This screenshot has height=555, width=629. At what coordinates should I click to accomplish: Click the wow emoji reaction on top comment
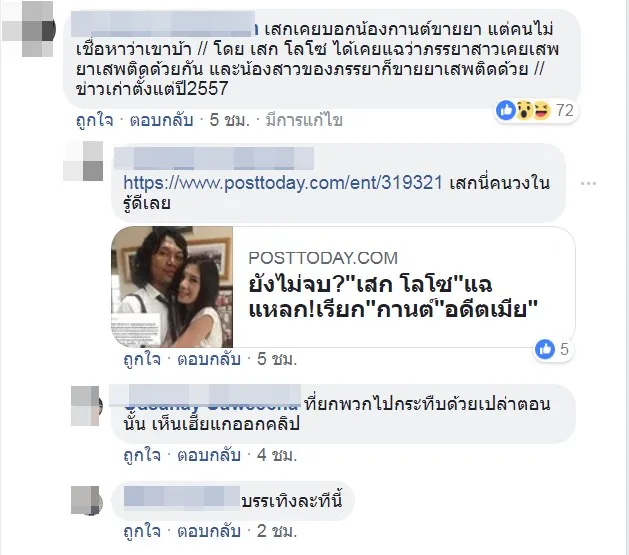coord(523,110)
